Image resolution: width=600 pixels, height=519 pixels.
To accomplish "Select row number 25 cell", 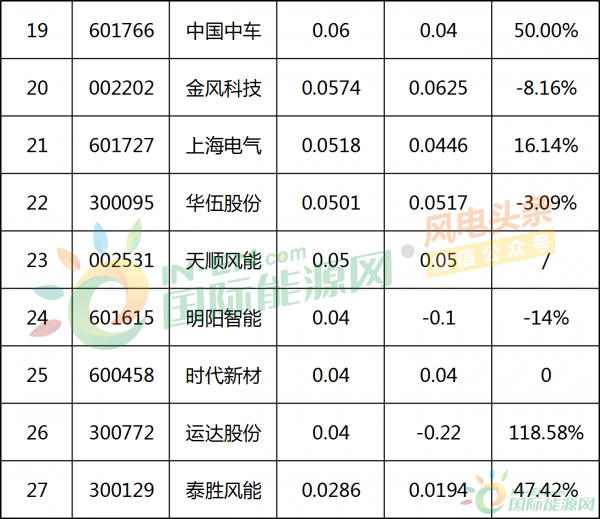I will (37, 375).
